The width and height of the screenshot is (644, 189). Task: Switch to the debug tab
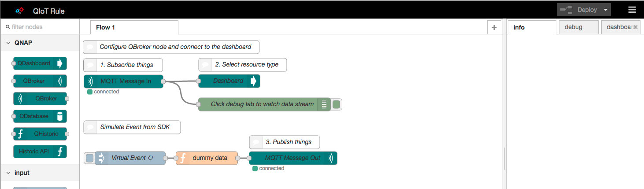[x=574, y=27]
